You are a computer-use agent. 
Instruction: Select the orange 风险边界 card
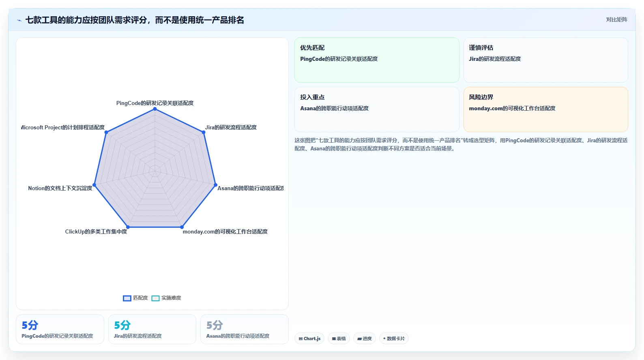pyautogui.click(x=545, y=109)
